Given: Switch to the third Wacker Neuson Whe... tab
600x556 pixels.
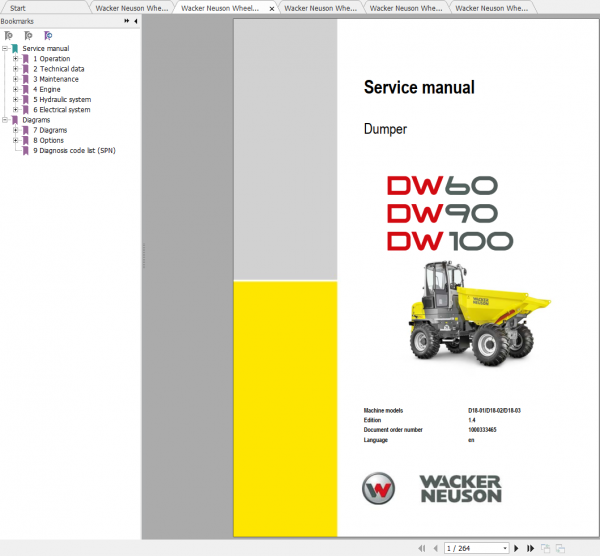Looking at the screenshot, I should [x=320, y=8].
